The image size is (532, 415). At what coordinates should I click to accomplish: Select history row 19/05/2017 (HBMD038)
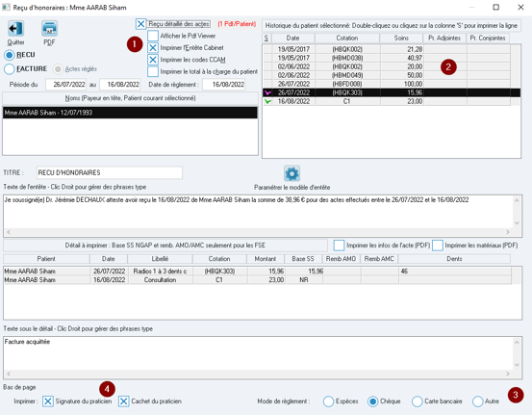pos(387,58)
